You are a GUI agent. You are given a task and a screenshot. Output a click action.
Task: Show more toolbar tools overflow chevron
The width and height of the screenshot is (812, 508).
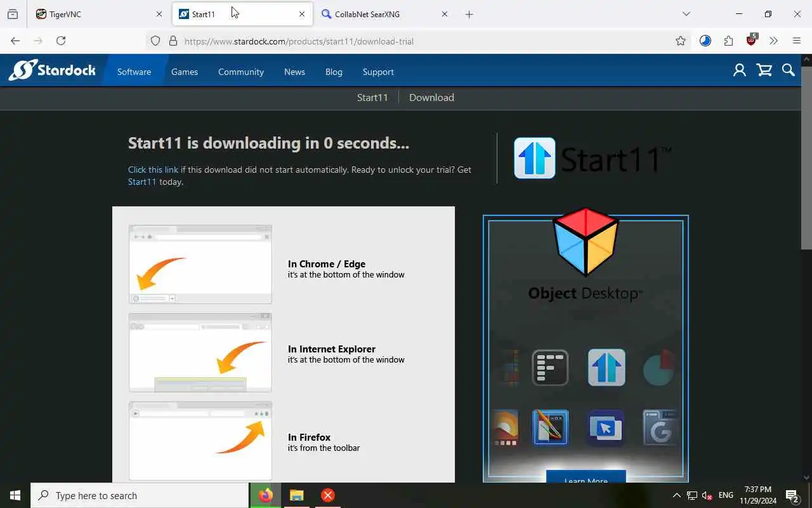tap(773, 41)
